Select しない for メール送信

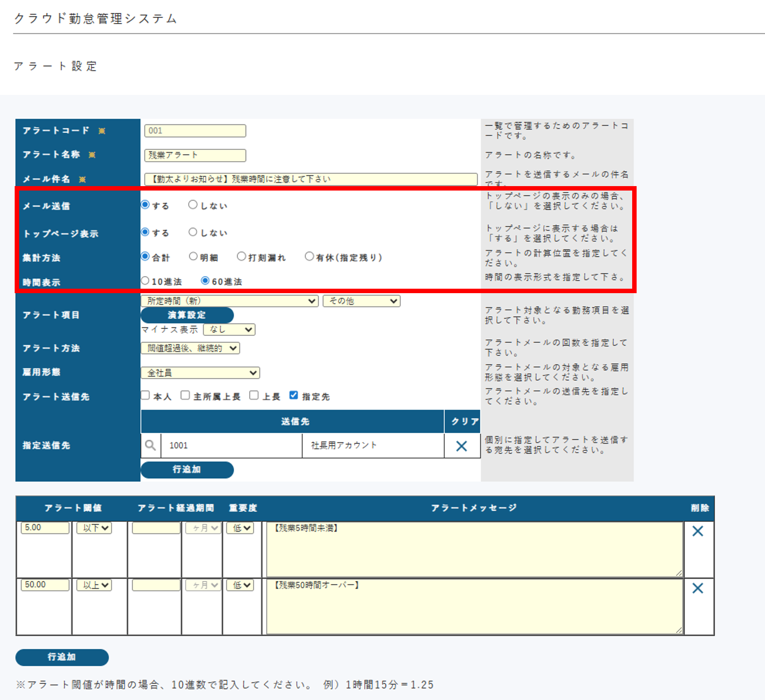(193, 205)
